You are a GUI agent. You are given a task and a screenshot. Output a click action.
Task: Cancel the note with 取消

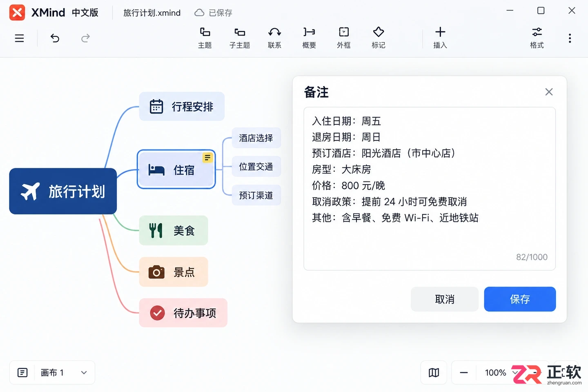coord(445,299)
